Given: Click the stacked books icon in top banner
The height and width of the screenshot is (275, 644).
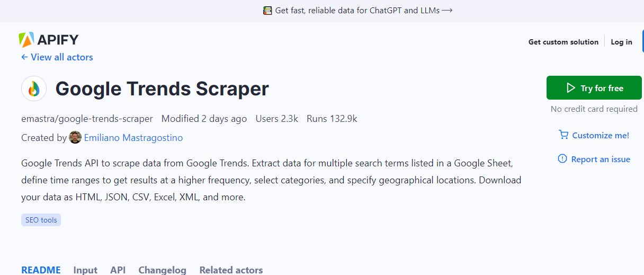Looking at the screenshot, I should click(x=267, y=10).
